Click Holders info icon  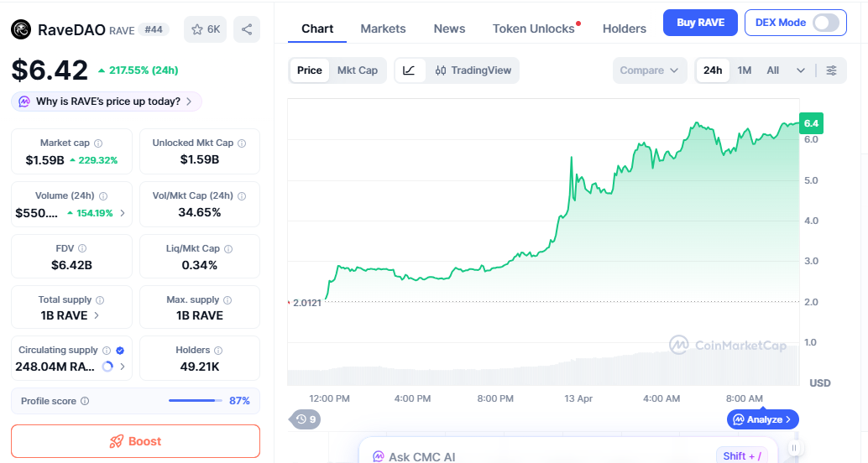point(218,350)
